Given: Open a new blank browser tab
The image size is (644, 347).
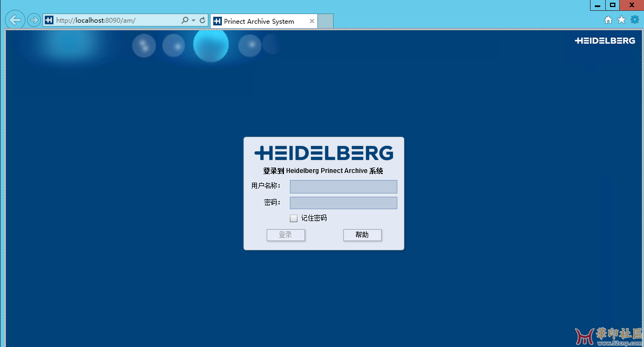Looking at the screenshot, I should tap(326, 21).
